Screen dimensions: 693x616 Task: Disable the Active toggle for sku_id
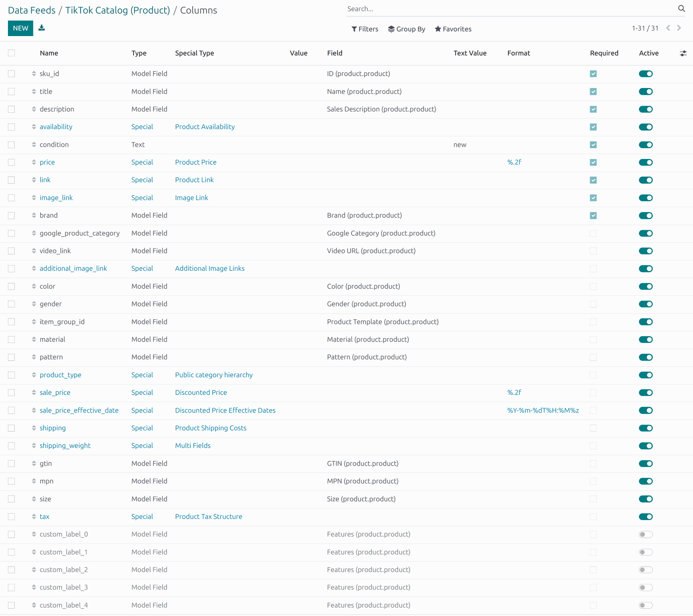[646, 74]
